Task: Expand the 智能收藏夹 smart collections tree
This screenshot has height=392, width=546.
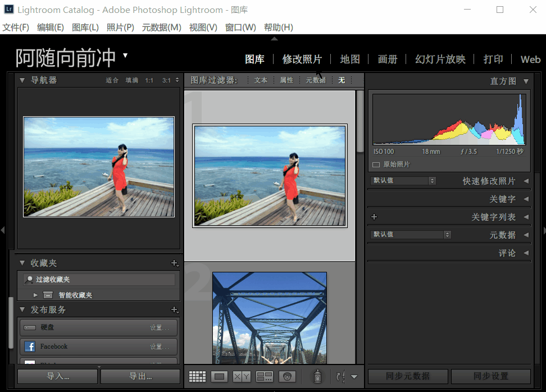Action: [35, 295]
